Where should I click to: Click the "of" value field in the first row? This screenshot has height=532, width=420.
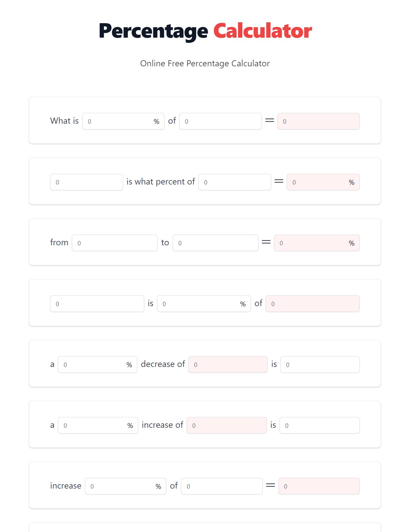(x=220, y=121)
